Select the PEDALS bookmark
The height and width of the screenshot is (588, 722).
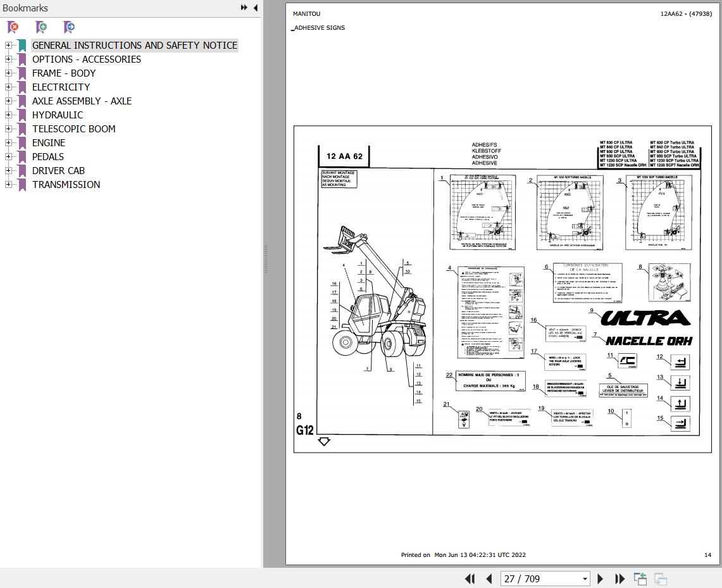[x=48, y=156]
